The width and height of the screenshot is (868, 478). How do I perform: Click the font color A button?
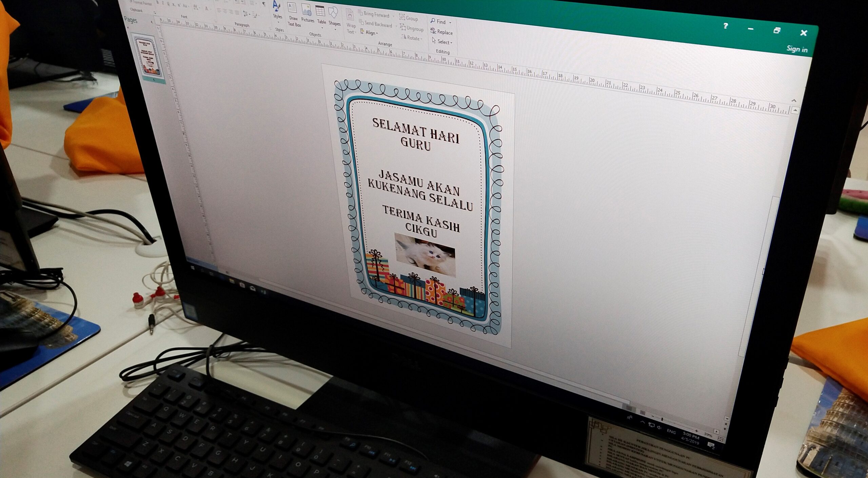click(207, 9)
